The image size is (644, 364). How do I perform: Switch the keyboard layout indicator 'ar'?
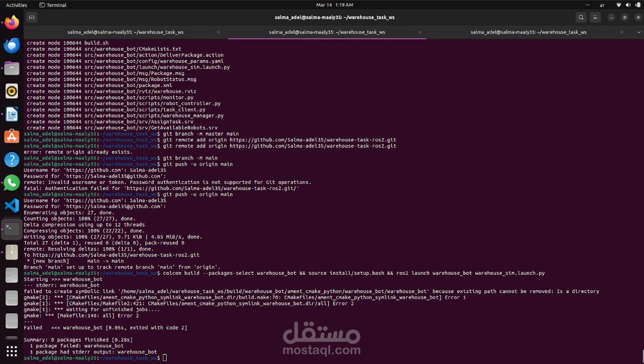[x=602, y=5]
